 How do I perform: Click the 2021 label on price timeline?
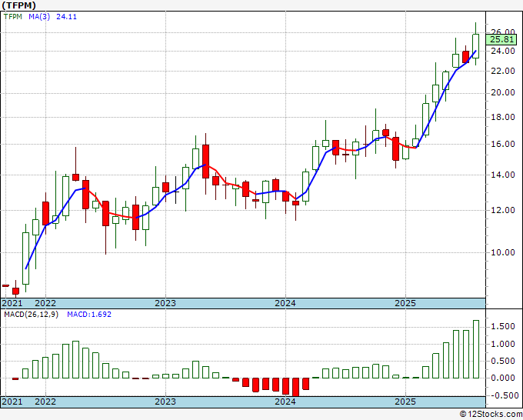12,303
